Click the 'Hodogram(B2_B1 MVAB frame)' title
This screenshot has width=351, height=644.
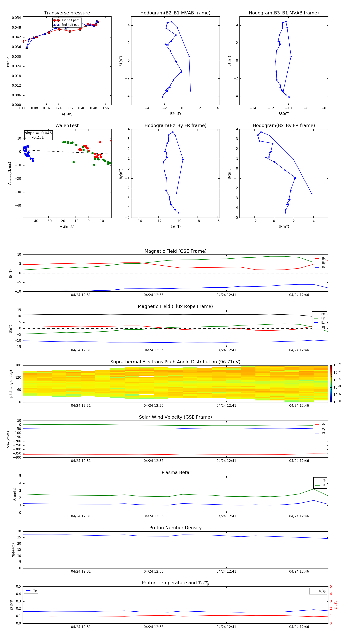(x=175, y=13)
